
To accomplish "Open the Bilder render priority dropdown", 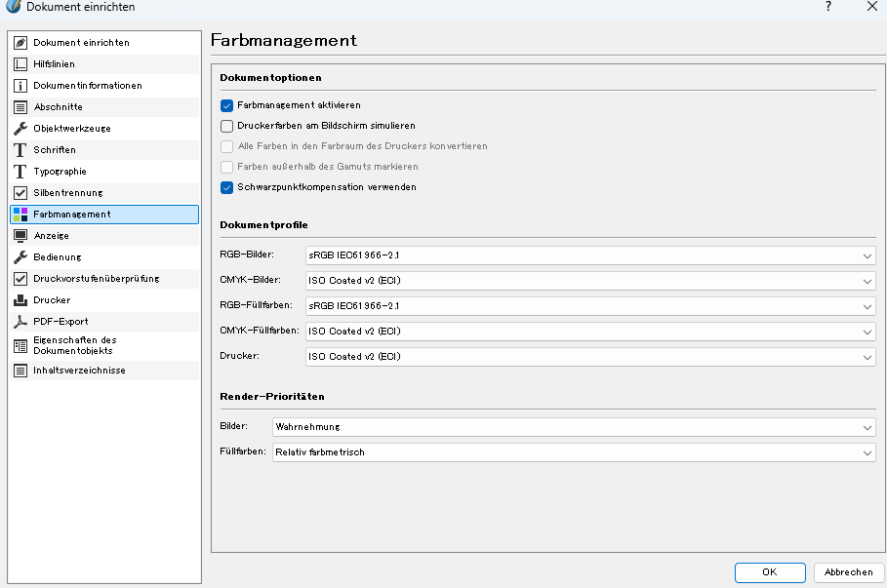I will pyautogui.click(x=573, y=427).
